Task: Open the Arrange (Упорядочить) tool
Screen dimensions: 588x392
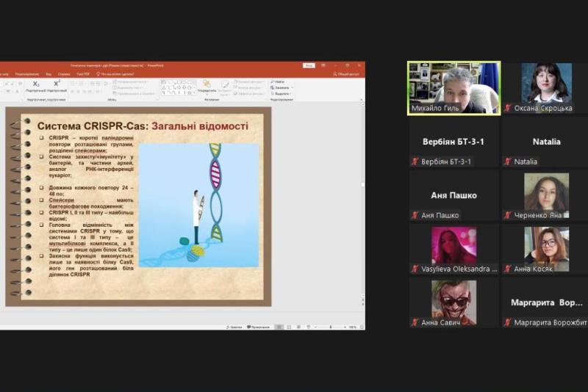Action: pos(207,86)
